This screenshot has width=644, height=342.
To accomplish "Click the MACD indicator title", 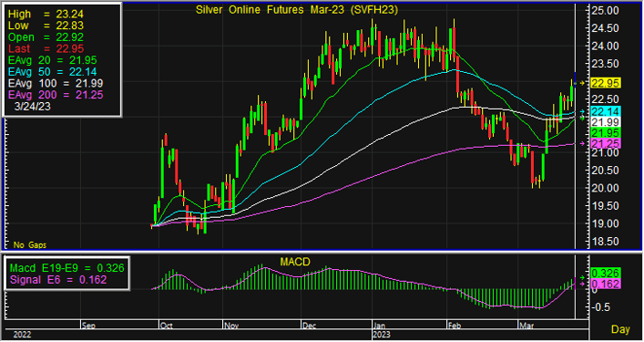I will tap(295, 262).
